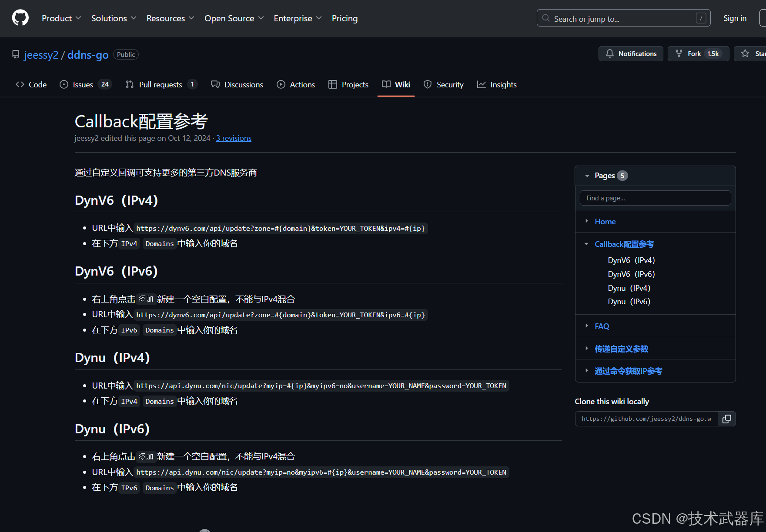Click the Projects table icon

(333, 84)
